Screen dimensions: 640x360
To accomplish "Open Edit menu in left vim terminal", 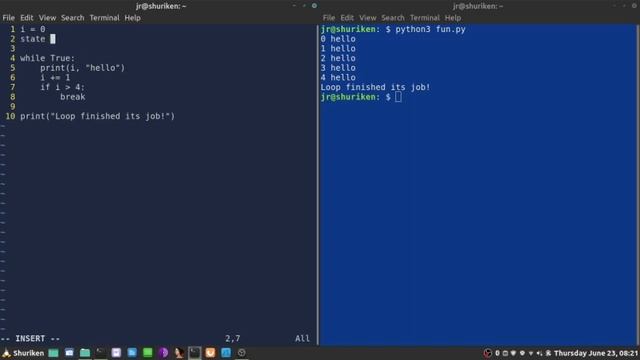I will pos(27,18).
